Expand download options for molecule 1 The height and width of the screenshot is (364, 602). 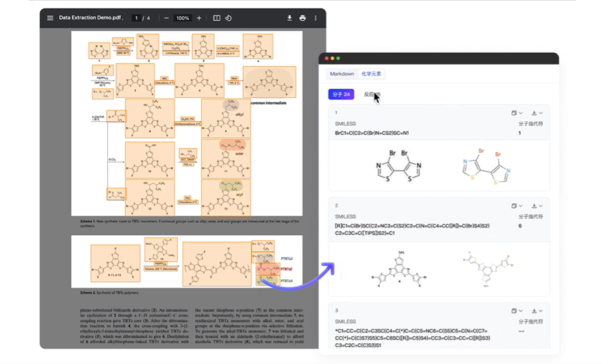[537, 113]
